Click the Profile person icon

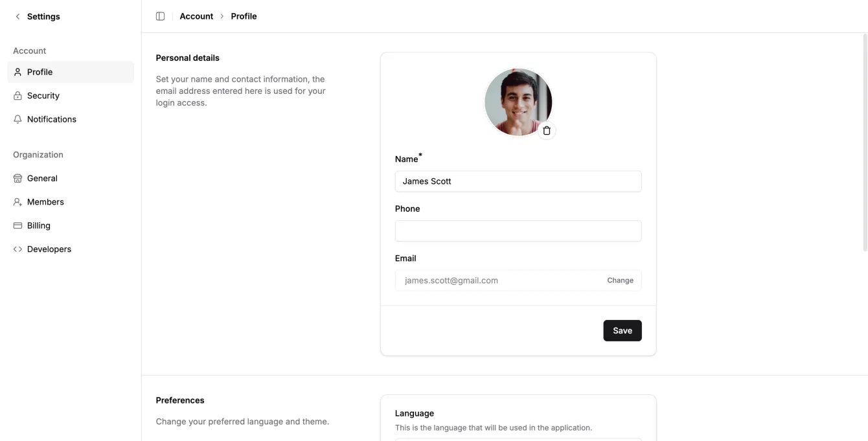click(x=17, y=72)
